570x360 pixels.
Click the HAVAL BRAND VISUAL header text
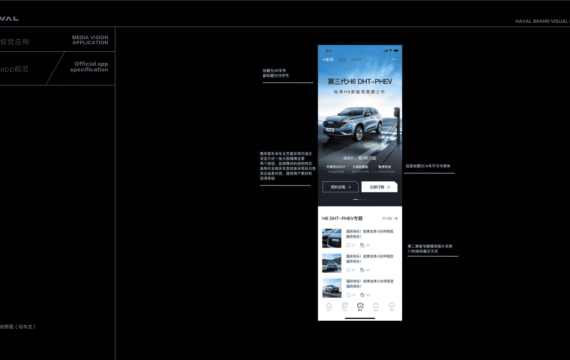tap(542, 21)
